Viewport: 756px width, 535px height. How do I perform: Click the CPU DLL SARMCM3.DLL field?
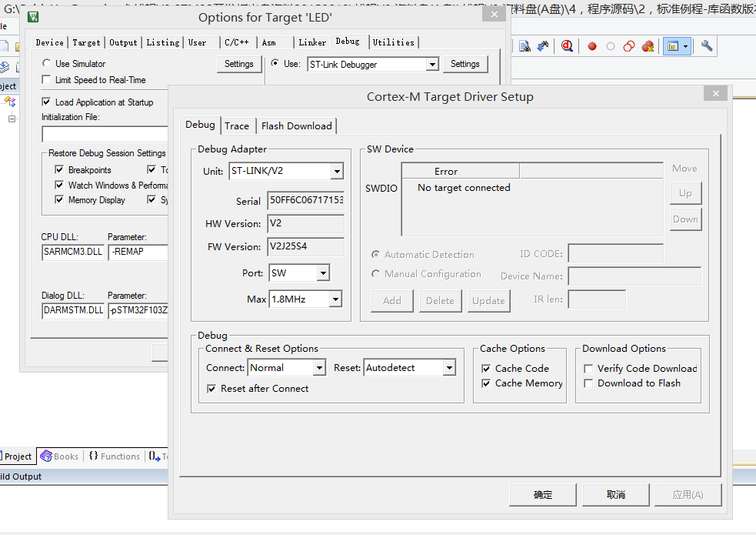[73, 252]
